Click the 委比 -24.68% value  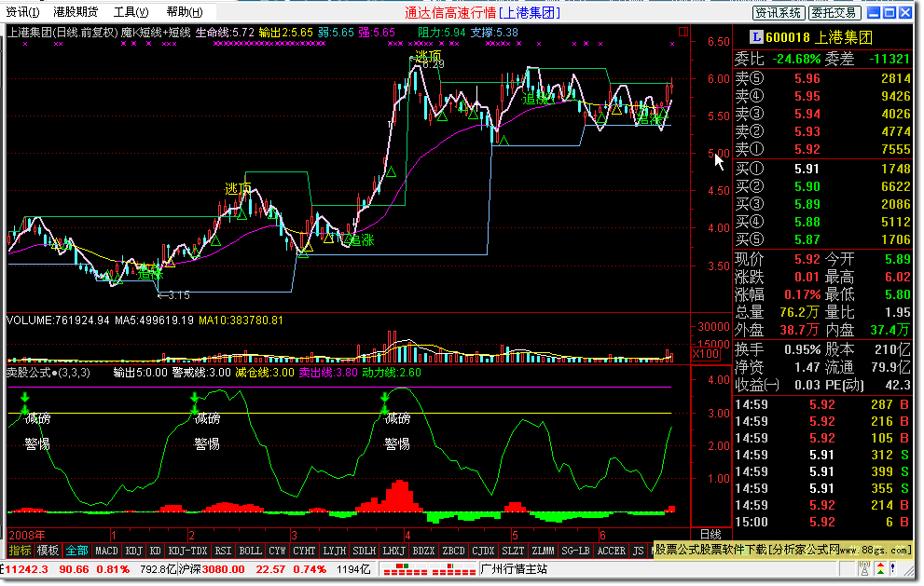pos(796,59)
